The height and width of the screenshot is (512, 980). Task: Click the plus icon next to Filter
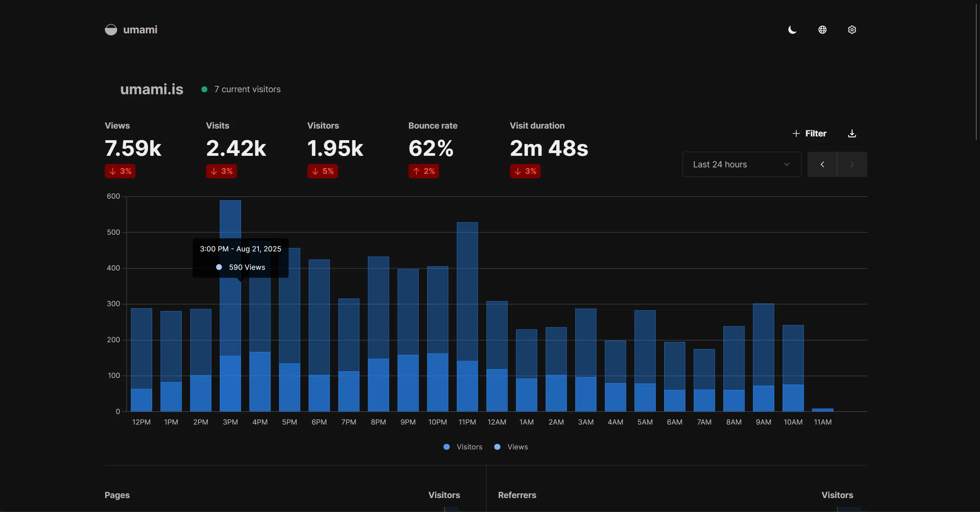point(796,133)
